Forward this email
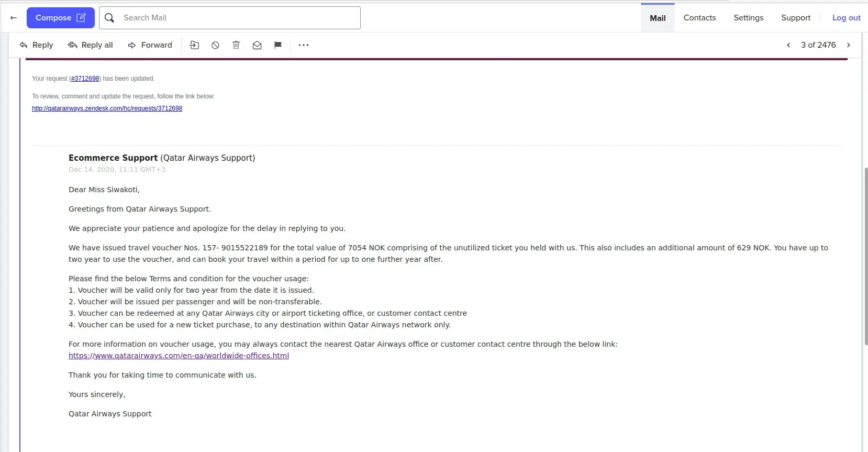Image resolution: width=868 pixels, height=452 pixels. point(150,45)
